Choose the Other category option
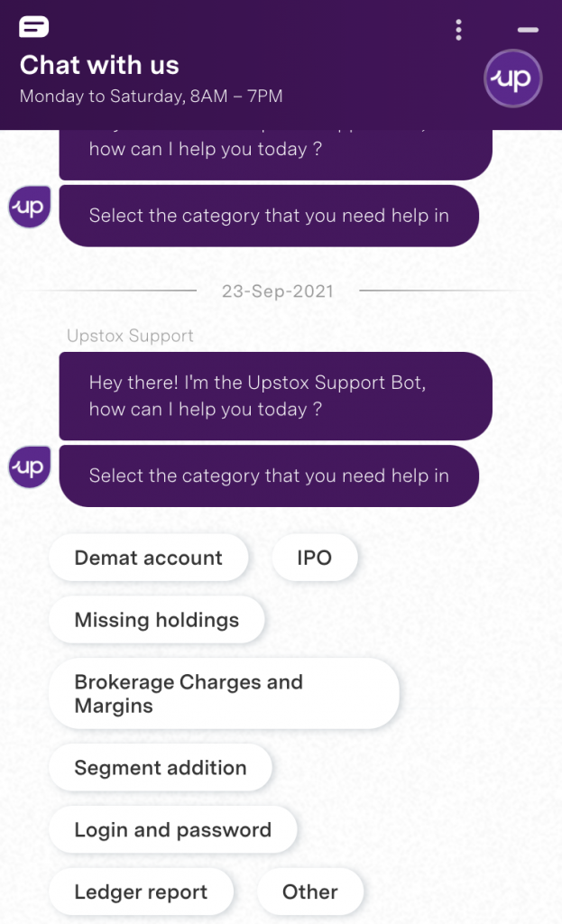This screenshot has height=924, width=562. tap(309, 892)
